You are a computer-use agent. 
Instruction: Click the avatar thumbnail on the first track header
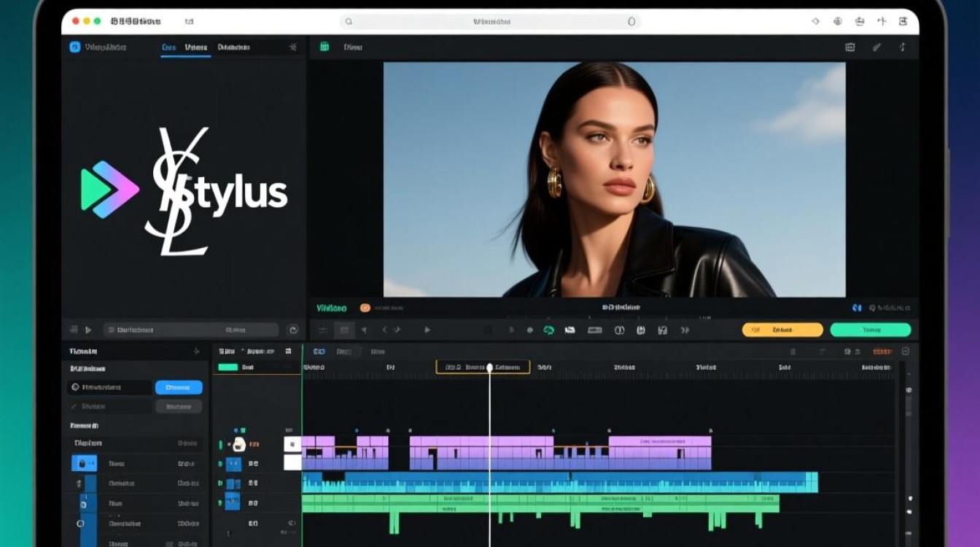point(239,444)
